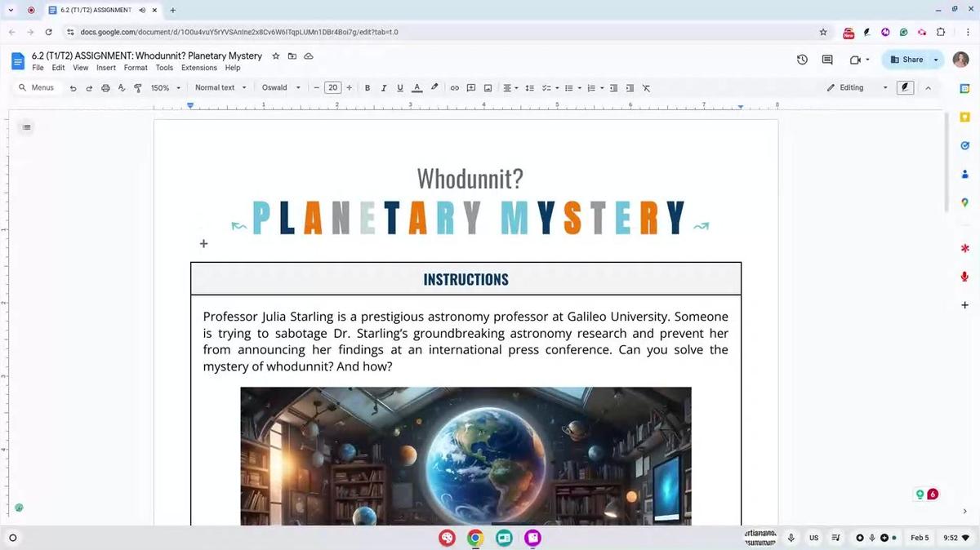Select the paint format tool

[x=137, y=87]
